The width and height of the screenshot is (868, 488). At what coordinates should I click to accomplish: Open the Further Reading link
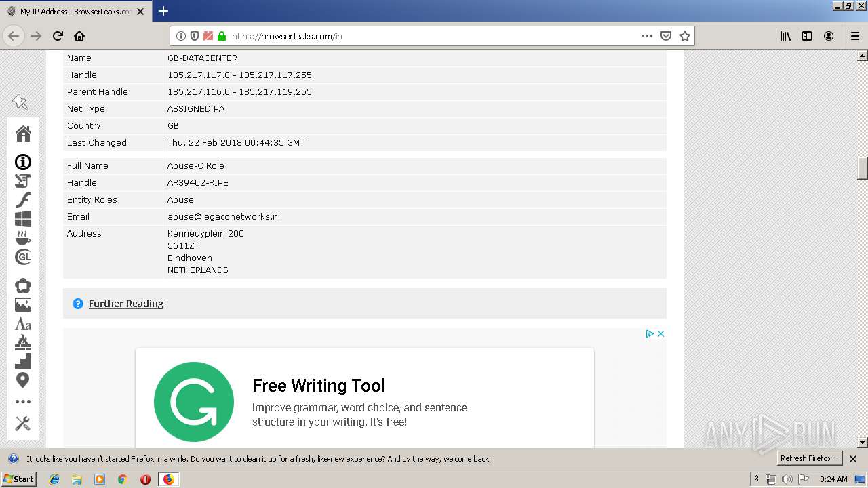126,304
